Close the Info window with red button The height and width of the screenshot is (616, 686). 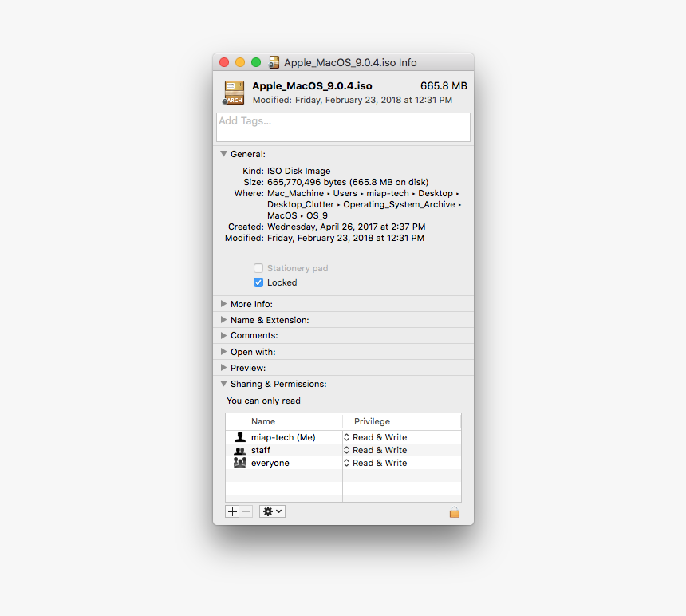(x=224, y=62)
